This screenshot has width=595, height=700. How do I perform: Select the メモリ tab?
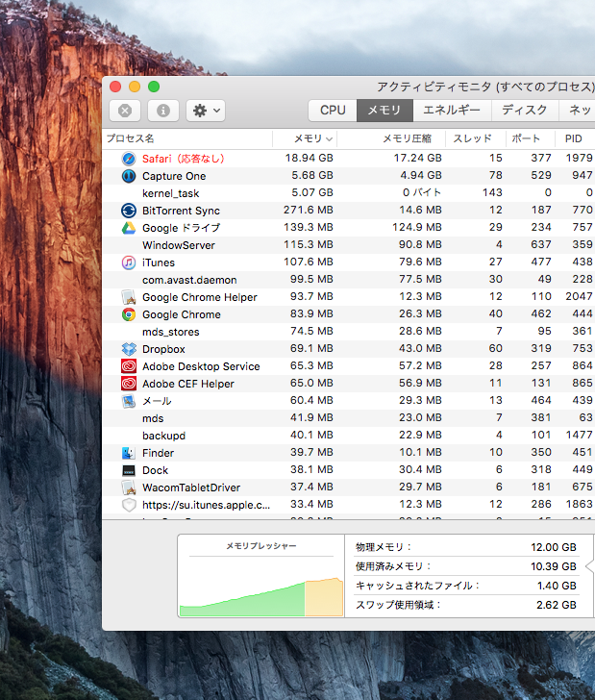click(x=384, y=111)
